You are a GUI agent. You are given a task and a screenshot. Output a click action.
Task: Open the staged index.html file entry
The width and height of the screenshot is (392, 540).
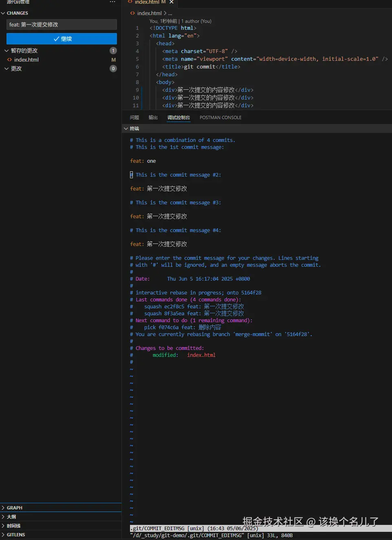click(26, 60)
